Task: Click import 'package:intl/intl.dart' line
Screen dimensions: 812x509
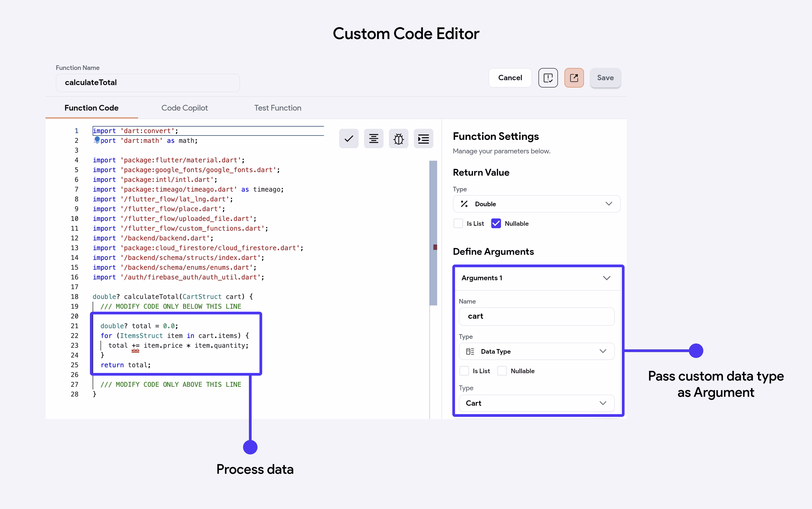Action: 155,180
